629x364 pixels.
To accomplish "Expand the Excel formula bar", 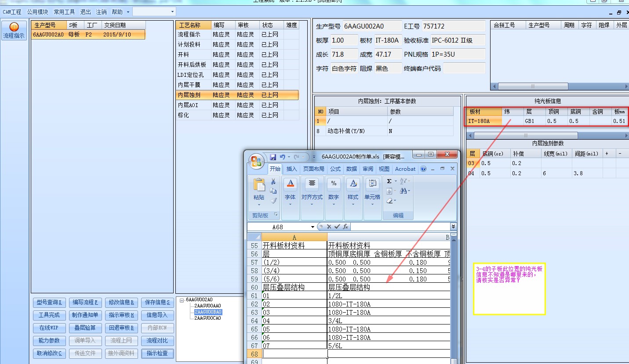I will tap(453, 227).
